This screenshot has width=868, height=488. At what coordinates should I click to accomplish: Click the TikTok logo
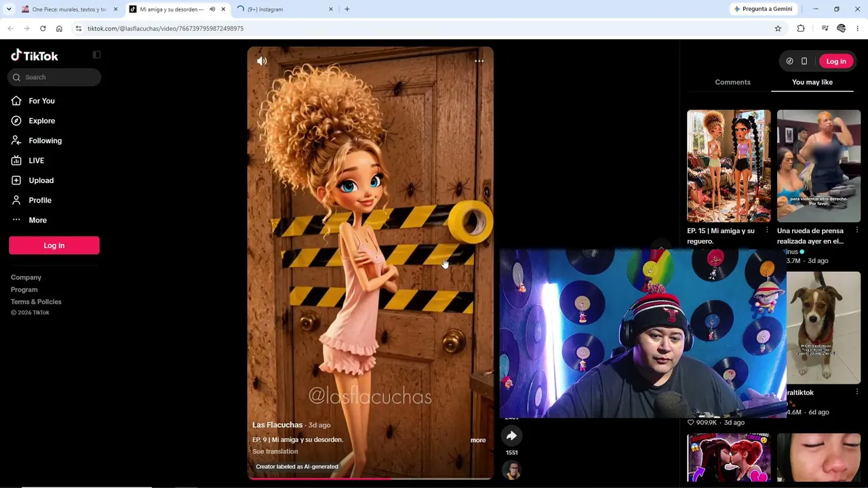coord(35,56)
